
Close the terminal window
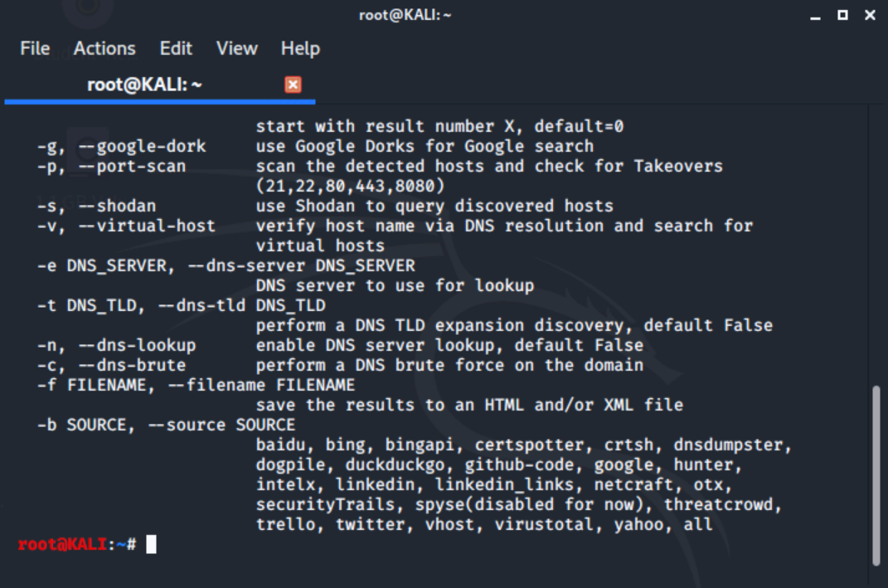click(x=871, y=15)
